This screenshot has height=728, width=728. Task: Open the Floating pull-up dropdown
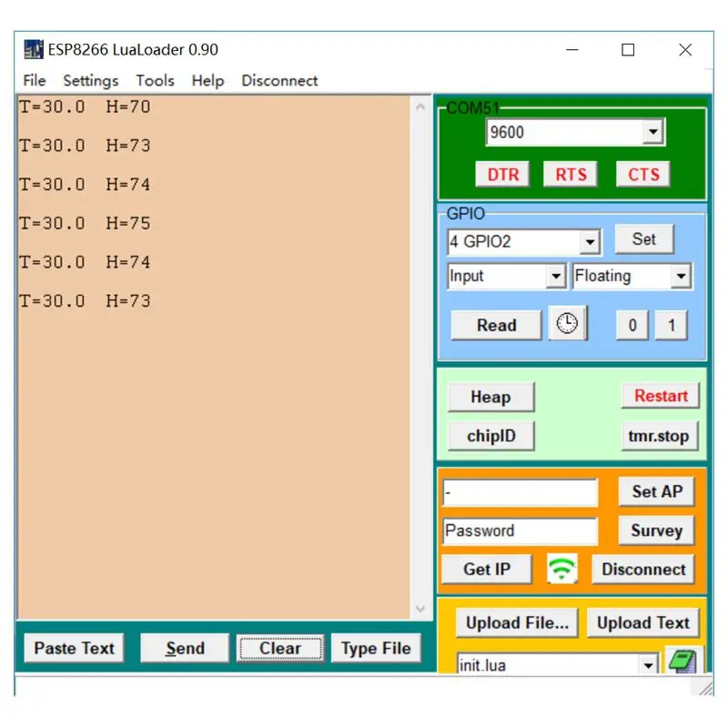(x=681, y=277)
